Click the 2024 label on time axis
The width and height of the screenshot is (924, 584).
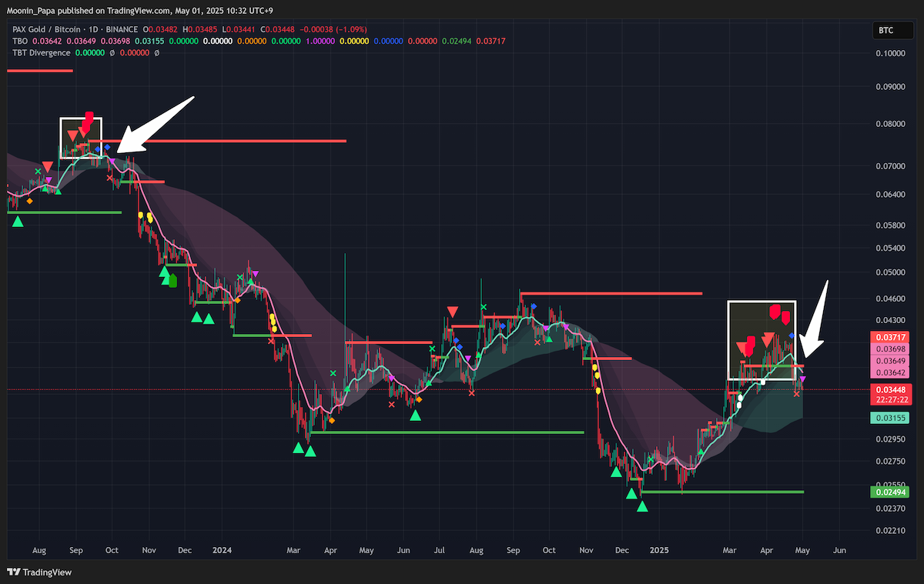pyautogui.click(x=222, y=550)
